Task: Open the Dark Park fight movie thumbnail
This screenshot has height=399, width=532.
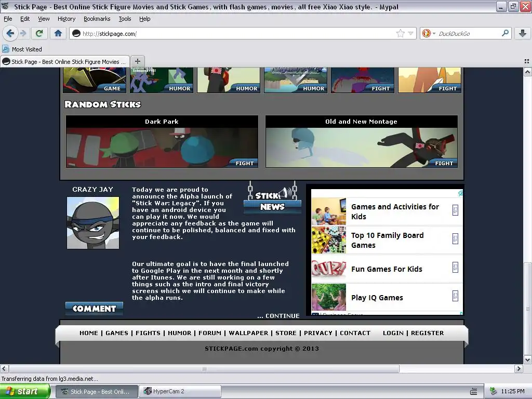Action: point(162,141)
